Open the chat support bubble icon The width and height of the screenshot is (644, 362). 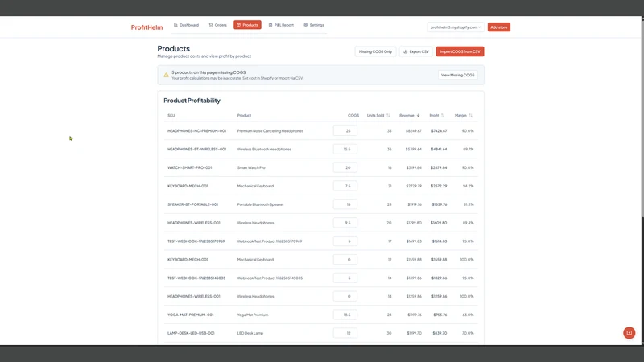click(629, 333)
